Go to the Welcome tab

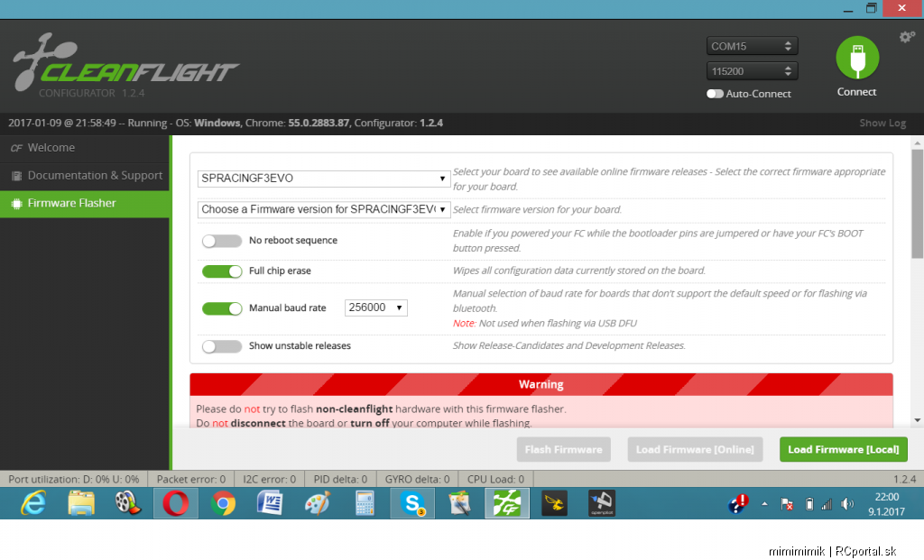coord(85,148)
